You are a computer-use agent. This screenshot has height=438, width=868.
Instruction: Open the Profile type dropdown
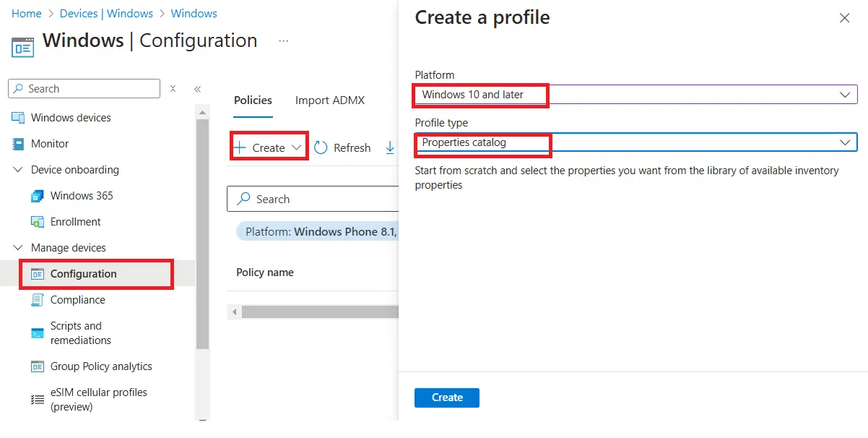tap(844, 142)
